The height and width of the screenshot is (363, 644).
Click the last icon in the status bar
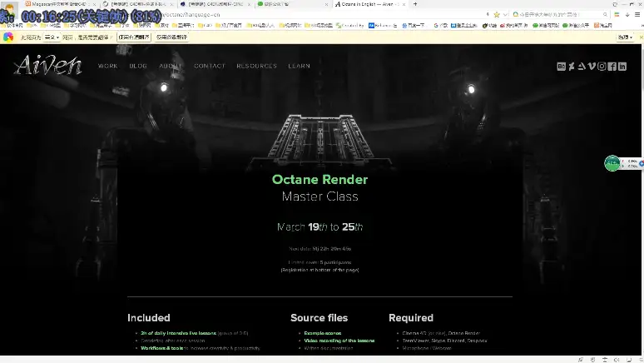pyautogui.click(x=641, y=360)
